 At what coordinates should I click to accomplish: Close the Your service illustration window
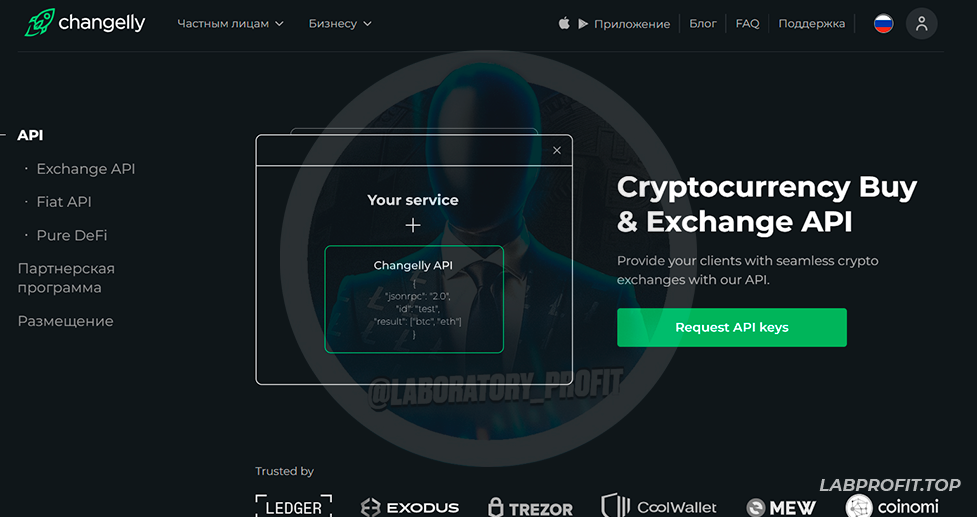click(557, 150)
